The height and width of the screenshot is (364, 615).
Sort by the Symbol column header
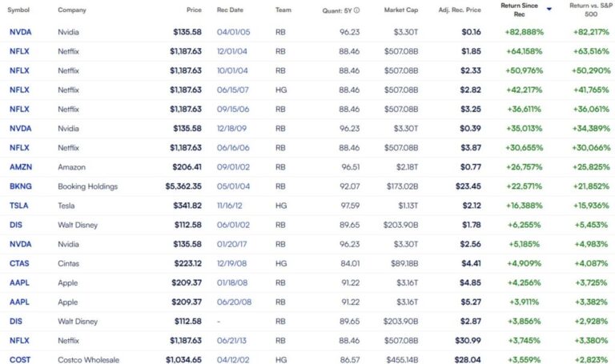tap(18, 10)
